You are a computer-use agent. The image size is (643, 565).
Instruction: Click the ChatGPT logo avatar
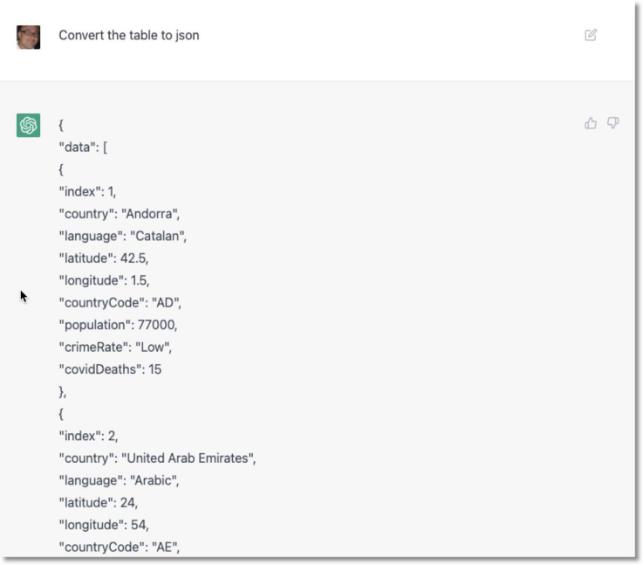click(28, 125)
